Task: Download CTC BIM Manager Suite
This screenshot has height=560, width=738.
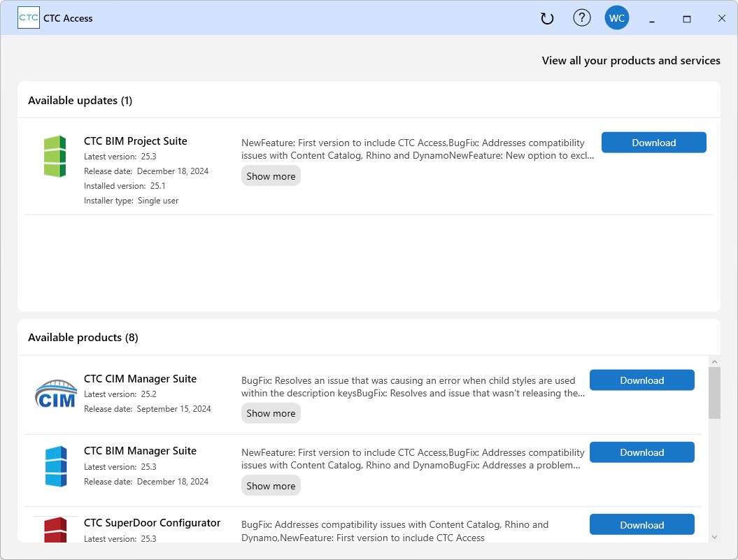Action: [x=641, y=452]
